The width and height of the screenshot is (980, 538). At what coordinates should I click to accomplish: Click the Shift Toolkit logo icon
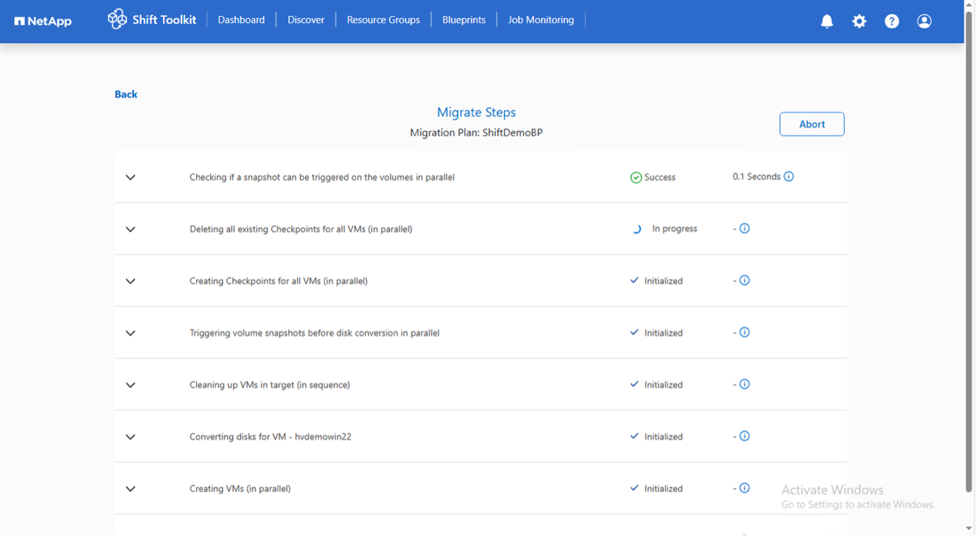click(x=117, y=19)
